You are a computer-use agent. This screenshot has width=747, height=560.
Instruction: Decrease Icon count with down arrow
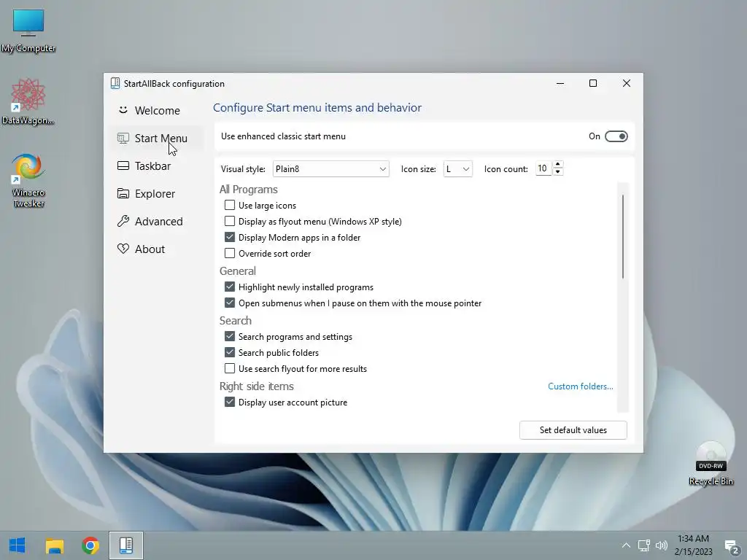(x=557, y=172)
